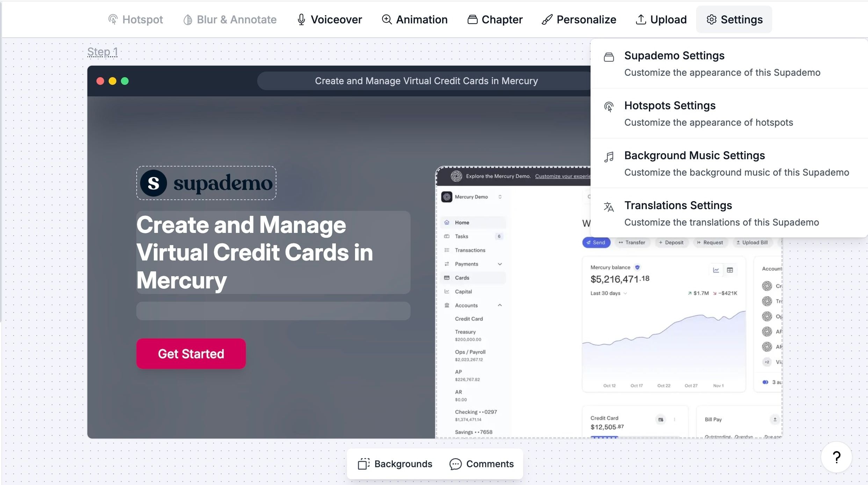The image size is (868, 485).
Task: Click the Translations Settings language icon
Action: tap(609, 207)
